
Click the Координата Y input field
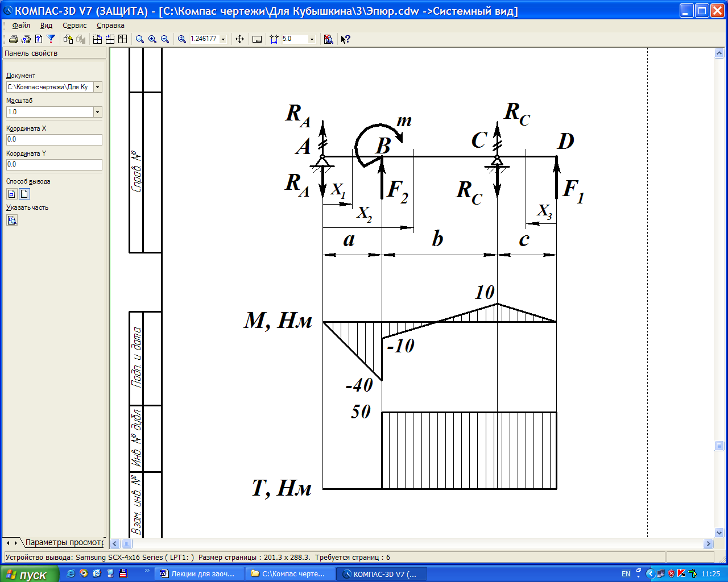tap(54, 164)
